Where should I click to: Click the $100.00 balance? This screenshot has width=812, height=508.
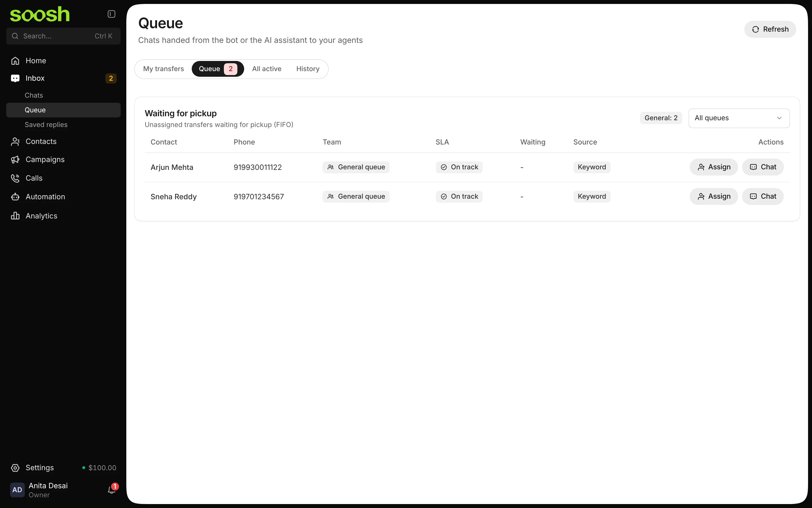pos(102,468)
